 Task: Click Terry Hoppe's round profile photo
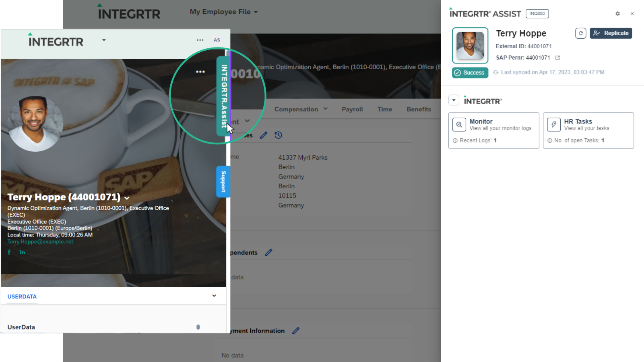tap(36, 123)
